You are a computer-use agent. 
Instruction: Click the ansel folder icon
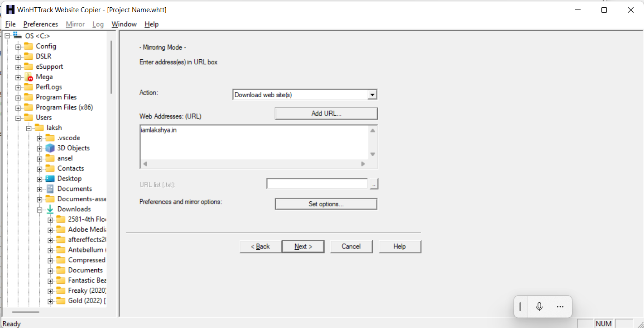pos(50,158)
